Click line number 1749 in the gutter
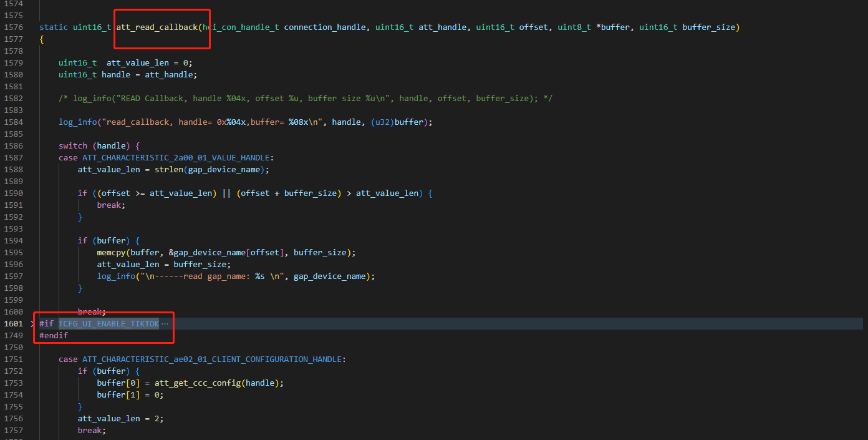 (13, 335)
